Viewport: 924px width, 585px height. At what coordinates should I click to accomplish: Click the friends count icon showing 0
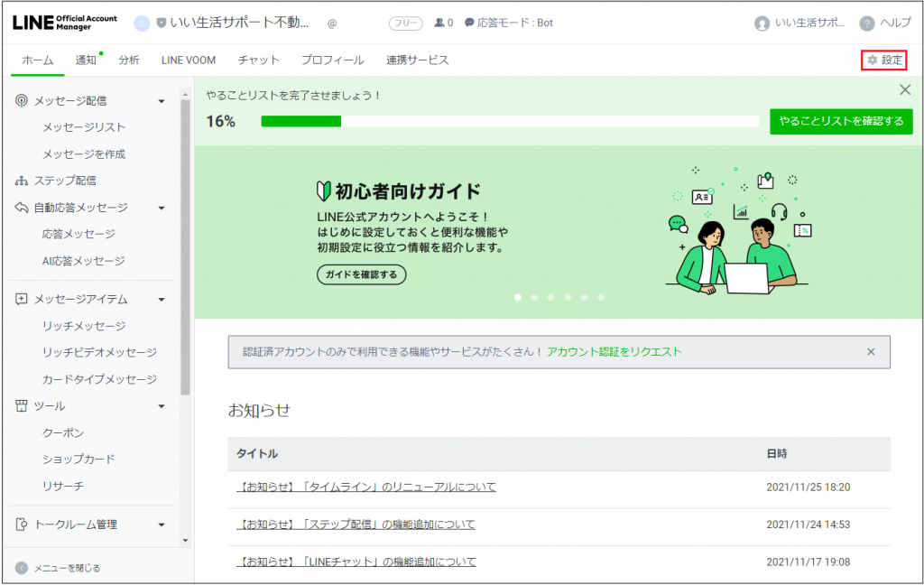[x=439, y=23]
